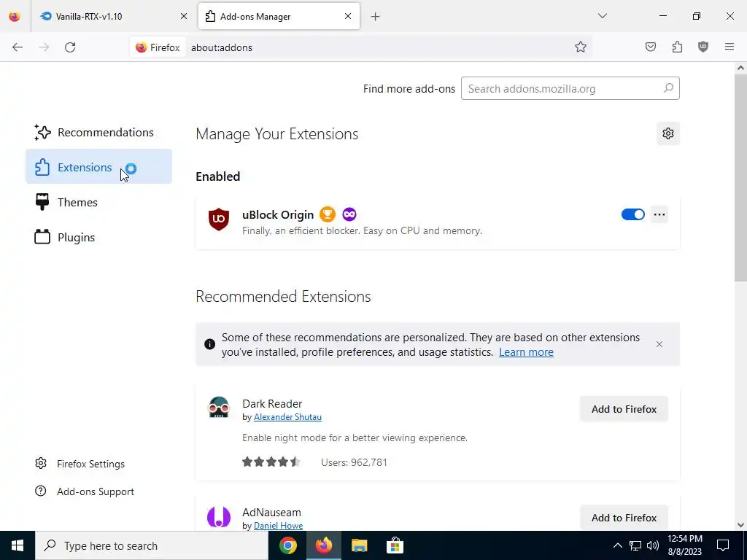Open Add-ons Support link
This screenshot has height=560, width=747.
coord(85,491)
